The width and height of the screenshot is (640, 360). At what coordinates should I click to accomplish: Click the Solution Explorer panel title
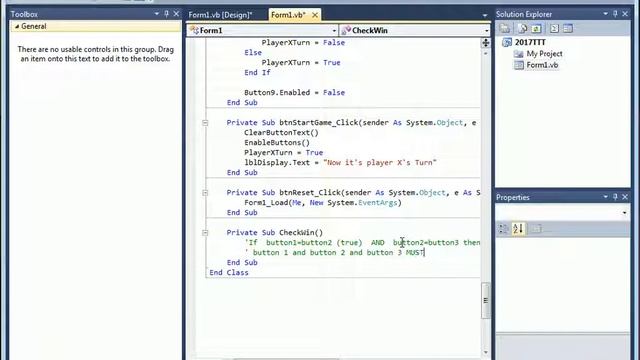pos(524,14)
